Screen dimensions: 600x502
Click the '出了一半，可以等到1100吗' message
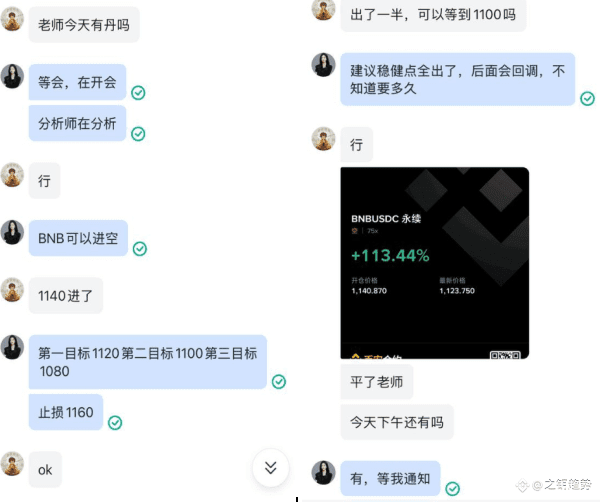tap(433, 15)
